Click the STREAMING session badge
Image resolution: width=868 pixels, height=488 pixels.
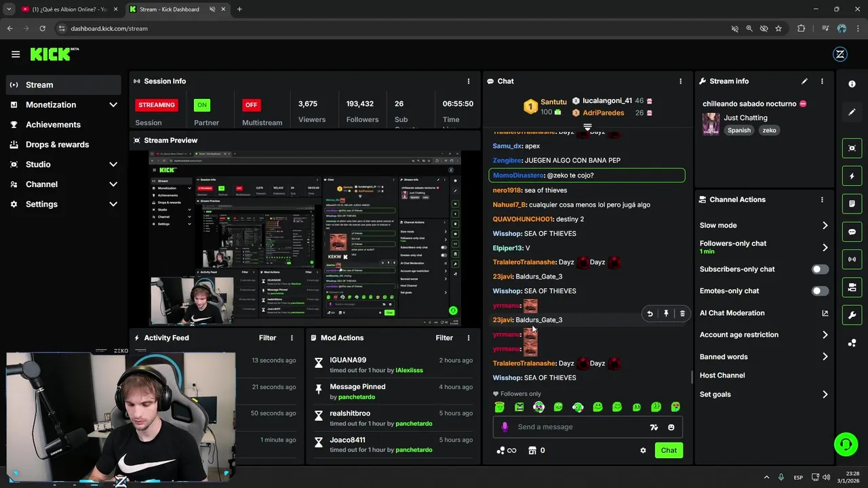point(157,105)
